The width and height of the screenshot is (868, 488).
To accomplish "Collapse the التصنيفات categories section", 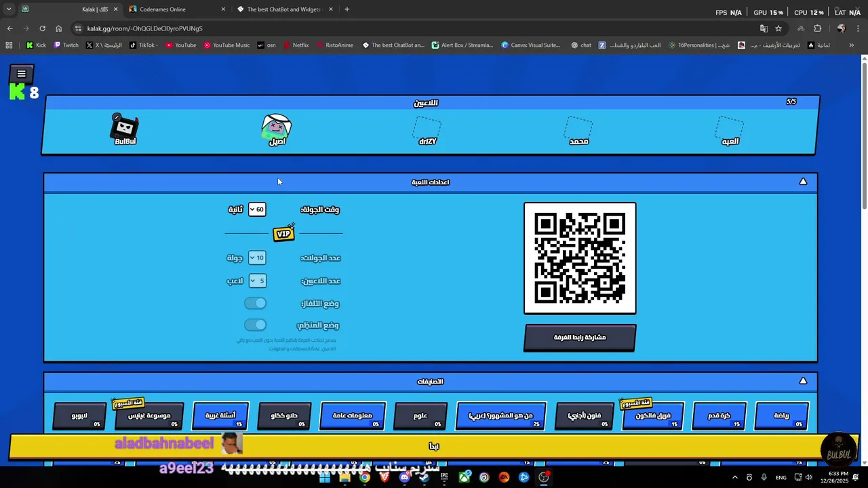I will [803, 381].
